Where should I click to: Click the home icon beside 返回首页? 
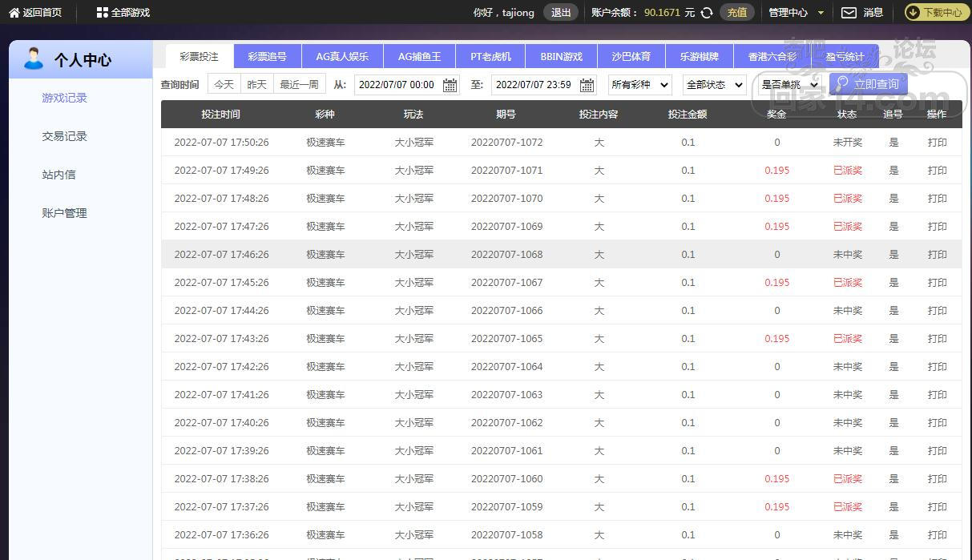pyautogui.click(x=14, y=13)
